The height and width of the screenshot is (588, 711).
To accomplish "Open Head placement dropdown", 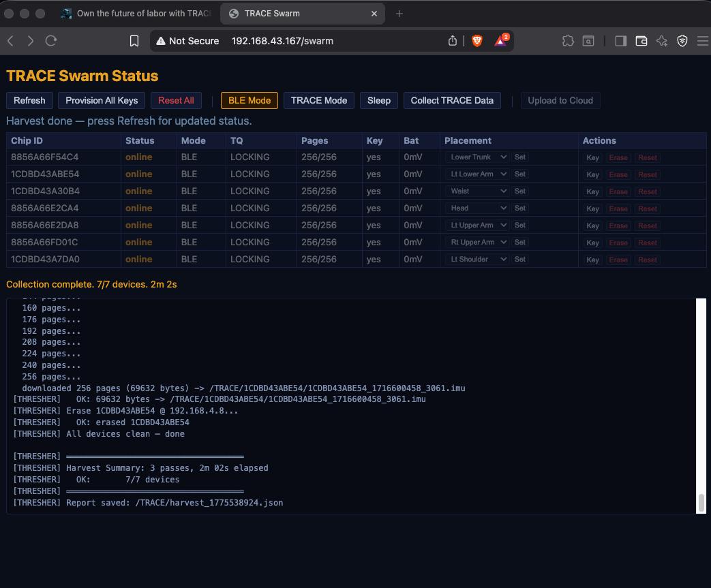I will (477, 208).
